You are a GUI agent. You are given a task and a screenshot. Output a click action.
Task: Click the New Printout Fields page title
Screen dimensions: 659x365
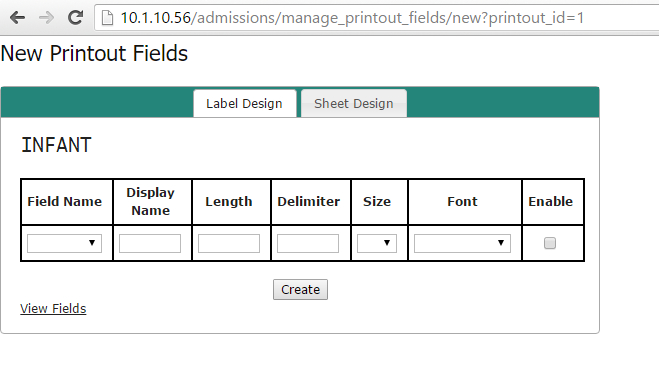[x=94, y=54]
